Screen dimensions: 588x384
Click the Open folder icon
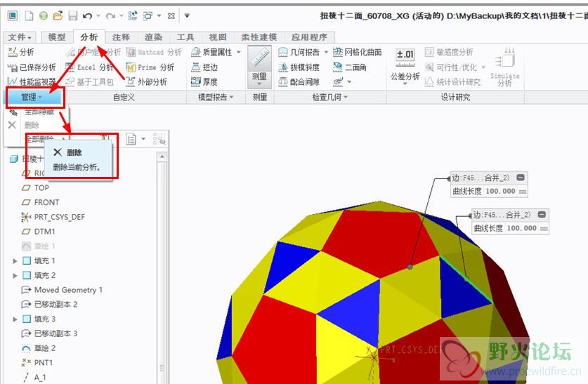click(58, 15)
